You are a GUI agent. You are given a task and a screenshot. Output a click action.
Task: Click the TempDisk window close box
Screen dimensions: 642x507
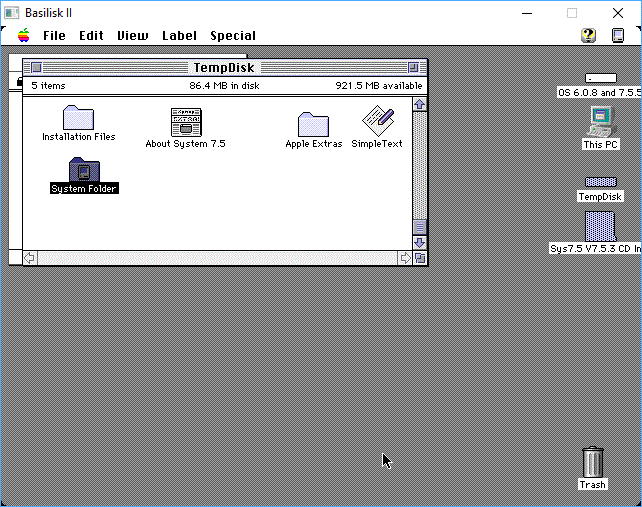(36, 68)
